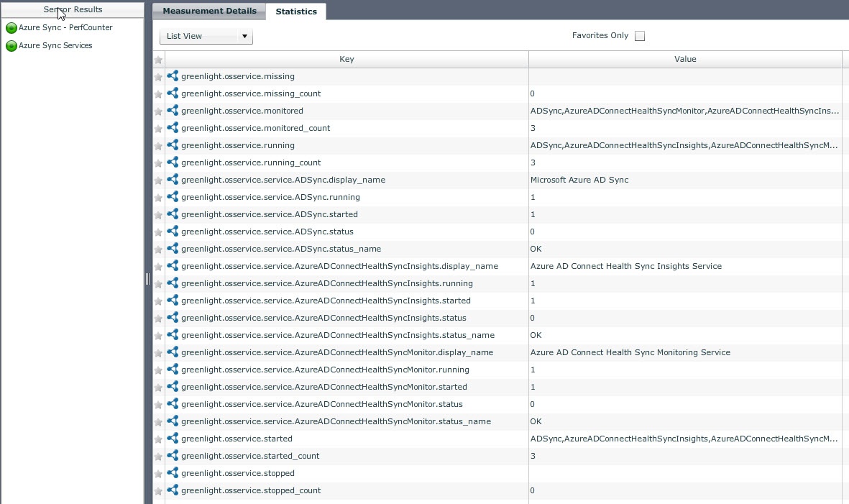Viewport: 849px width, 504px height.
Task: Click node icon beside greenlight.osservice.running_count
Action: tap(173, 162)
